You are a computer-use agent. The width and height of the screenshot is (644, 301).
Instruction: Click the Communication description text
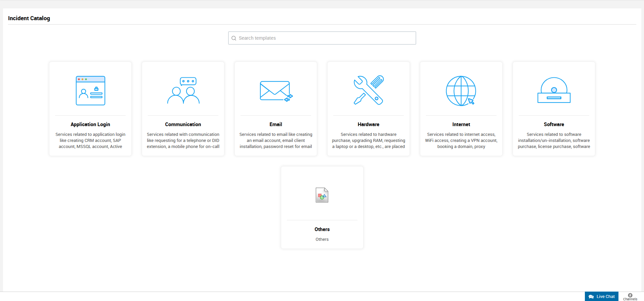coord(183,141)
